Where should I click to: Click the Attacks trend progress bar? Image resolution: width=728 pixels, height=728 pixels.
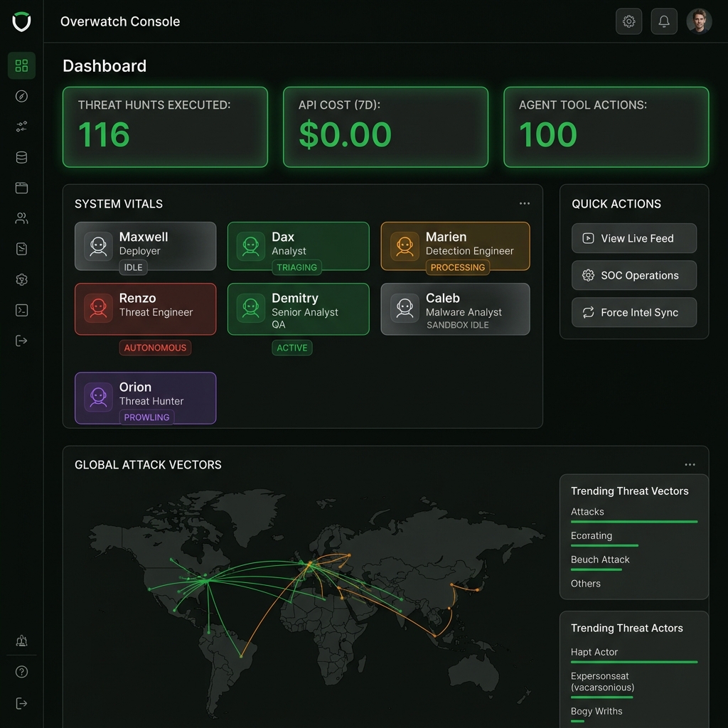pyautogui.click(x=634, y=522)
